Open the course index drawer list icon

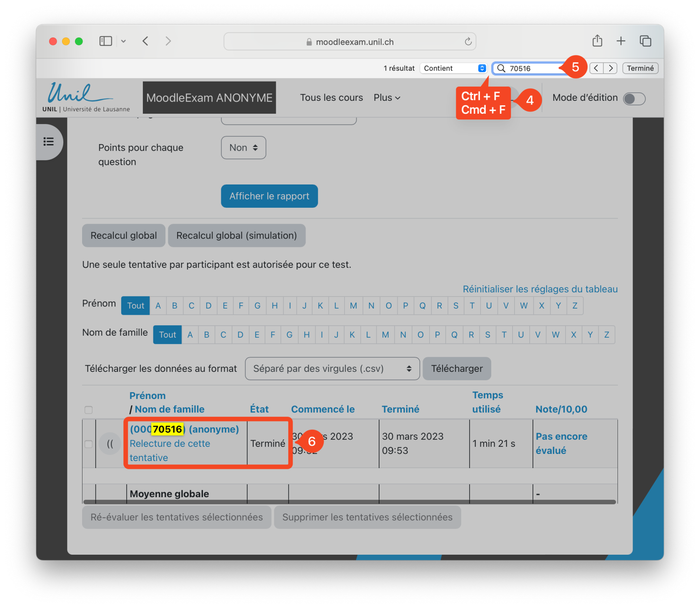point(49,142)
